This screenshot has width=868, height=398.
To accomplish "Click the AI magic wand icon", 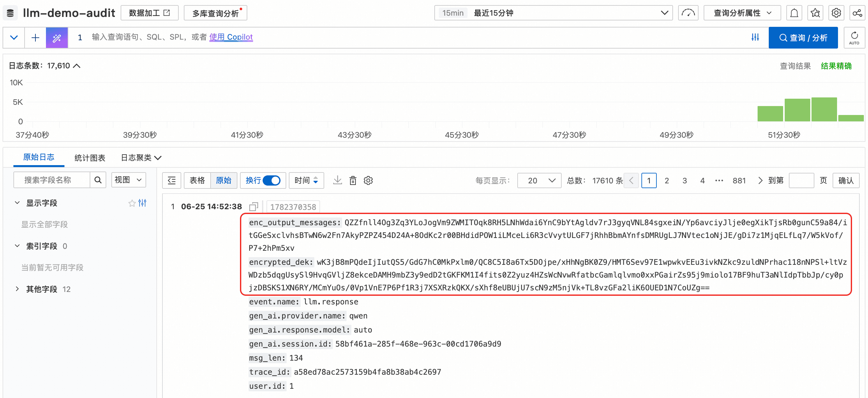I will [x=56, y=37].
